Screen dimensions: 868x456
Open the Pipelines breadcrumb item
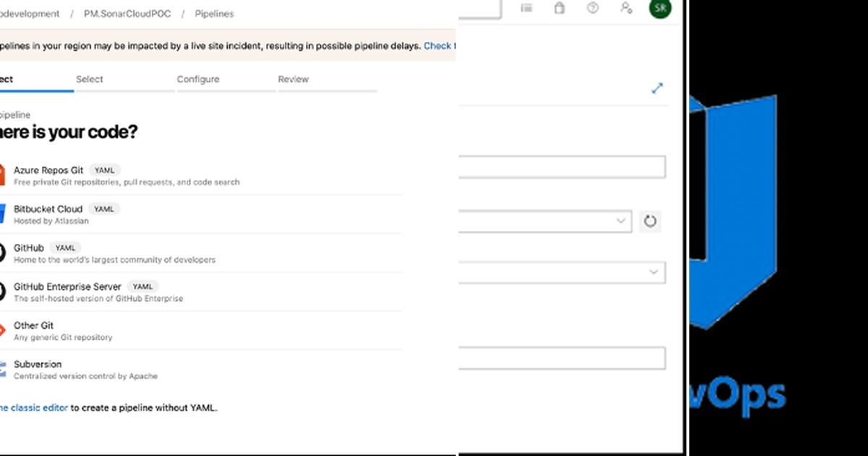213,13
